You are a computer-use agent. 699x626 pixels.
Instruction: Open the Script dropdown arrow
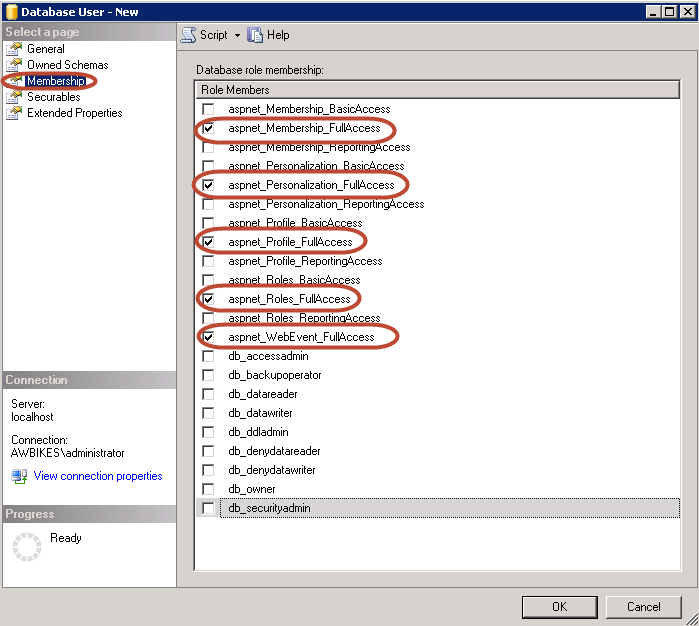click(237, 35)
